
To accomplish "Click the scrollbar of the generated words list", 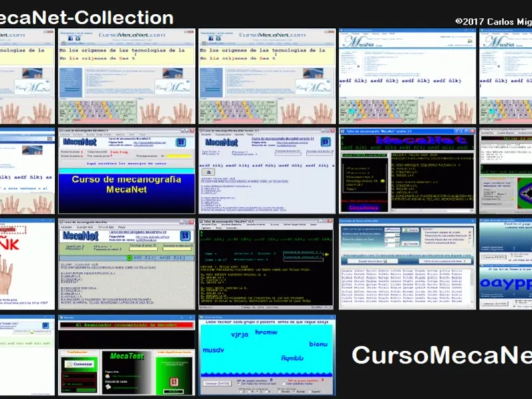I will tap(472, 287).
